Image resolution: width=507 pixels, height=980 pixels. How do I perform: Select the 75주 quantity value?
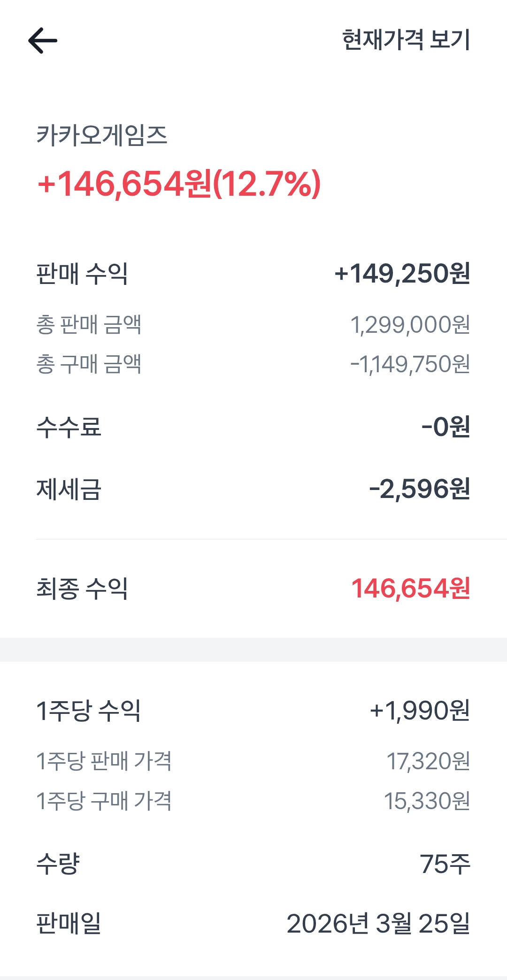click(x=445, y=864)
